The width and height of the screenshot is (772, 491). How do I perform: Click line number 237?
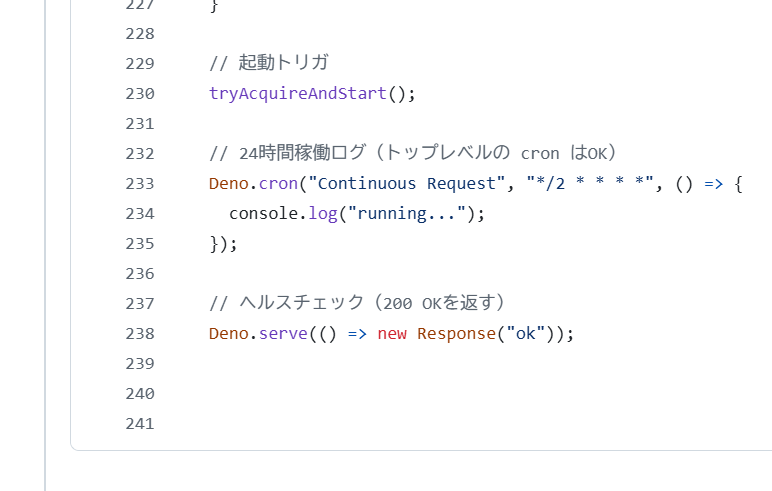[x=140, y=304]
